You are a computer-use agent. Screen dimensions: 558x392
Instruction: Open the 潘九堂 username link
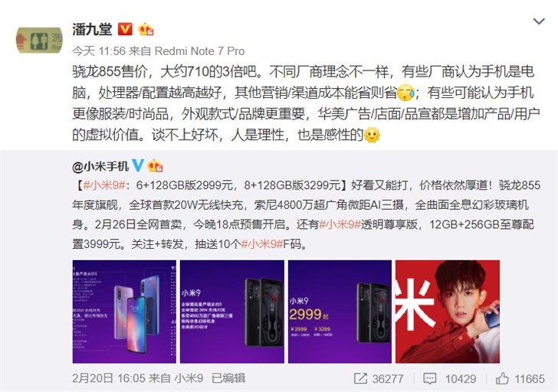[x=92, y=29]
